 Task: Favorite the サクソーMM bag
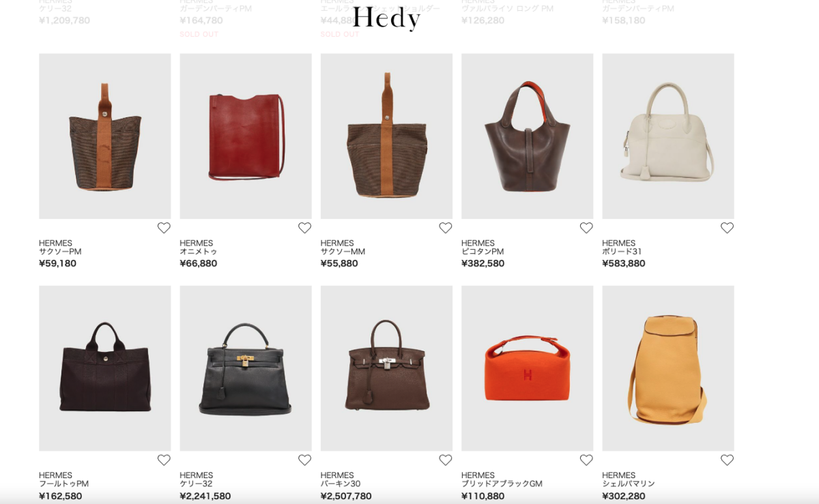[x=446, y=228]
